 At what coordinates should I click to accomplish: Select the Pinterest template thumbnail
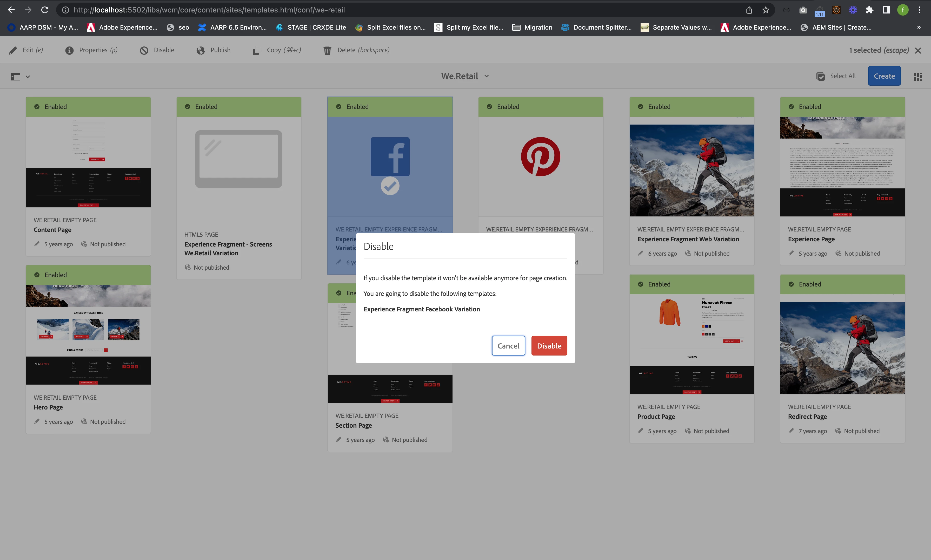click(x=540, y=156)
